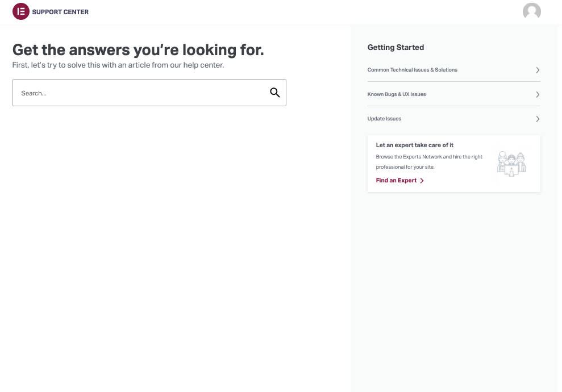Viewport: 562px width, 392px height.
Task: Follow the Find an Expert link
Action: (x=397, y=181)
